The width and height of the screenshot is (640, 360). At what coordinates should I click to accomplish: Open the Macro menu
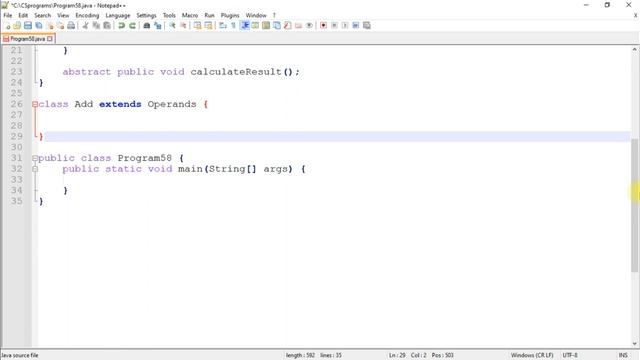coord(190,16)
